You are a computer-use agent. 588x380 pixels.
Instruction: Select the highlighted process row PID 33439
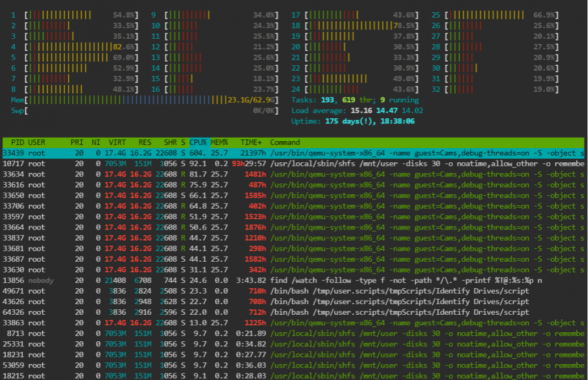pyautogui.click(x=293, y=153)
